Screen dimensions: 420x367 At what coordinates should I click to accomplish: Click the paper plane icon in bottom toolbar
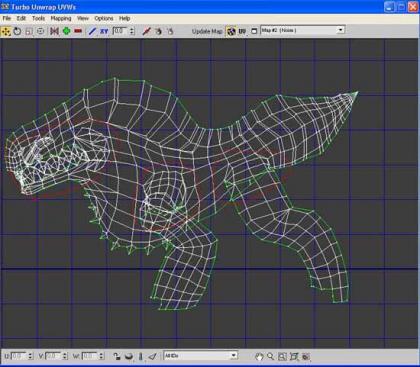coord(153,357)
